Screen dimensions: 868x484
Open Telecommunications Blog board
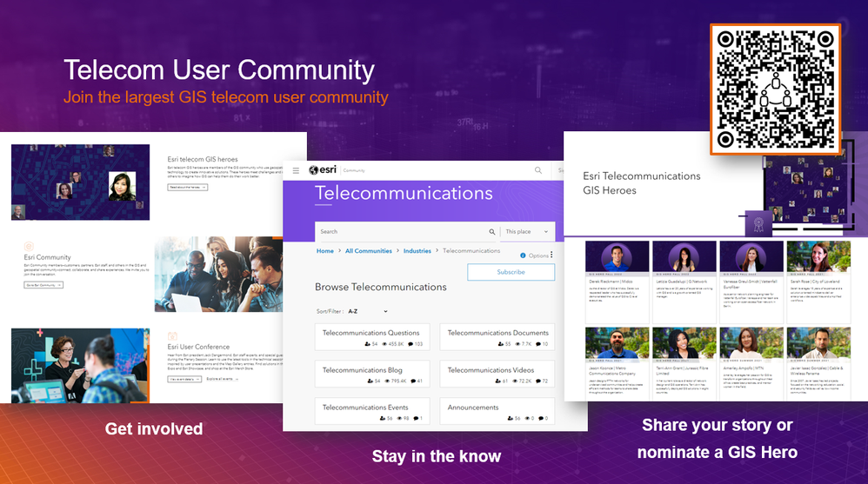click(372, 375)
